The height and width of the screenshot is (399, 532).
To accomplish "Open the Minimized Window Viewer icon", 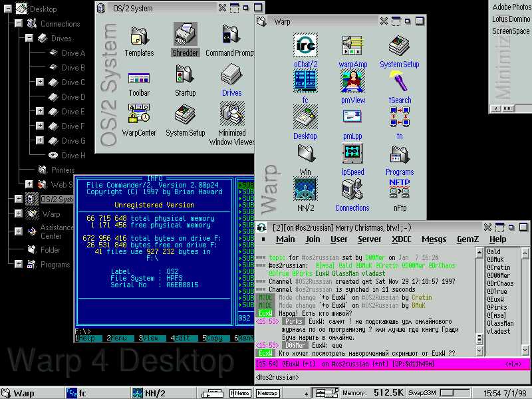I will coord(231,114).
